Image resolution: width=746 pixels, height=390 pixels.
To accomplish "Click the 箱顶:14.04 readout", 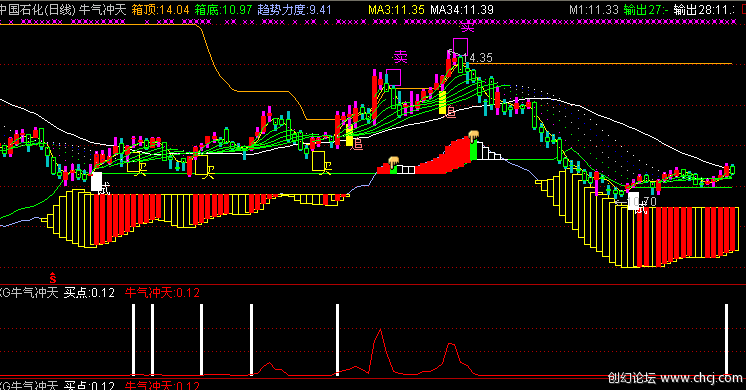I will pyautogui.click(x=160, y=10).
